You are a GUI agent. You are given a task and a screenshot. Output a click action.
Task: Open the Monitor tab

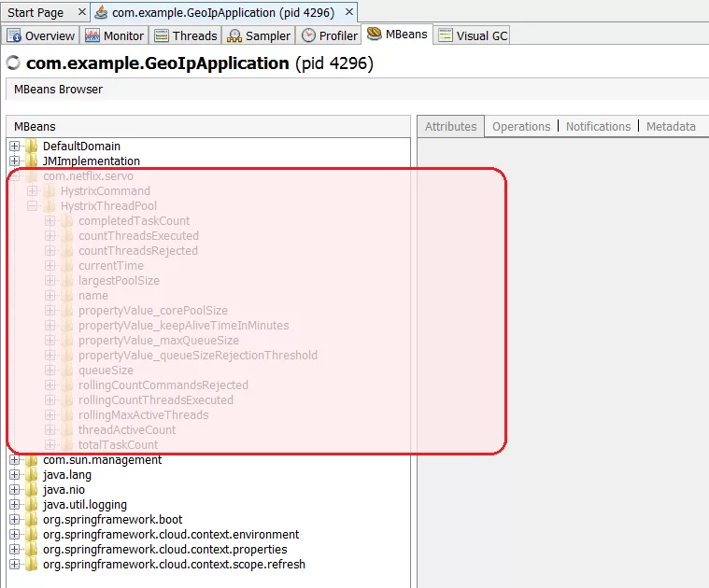point(114,35)
